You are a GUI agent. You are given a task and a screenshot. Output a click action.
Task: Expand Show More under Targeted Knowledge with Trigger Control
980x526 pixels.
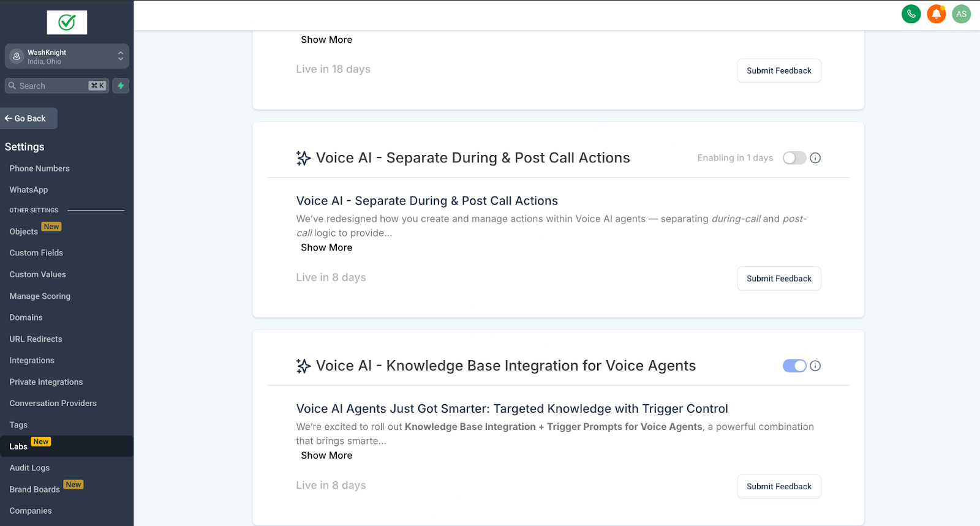click(326, 456)
